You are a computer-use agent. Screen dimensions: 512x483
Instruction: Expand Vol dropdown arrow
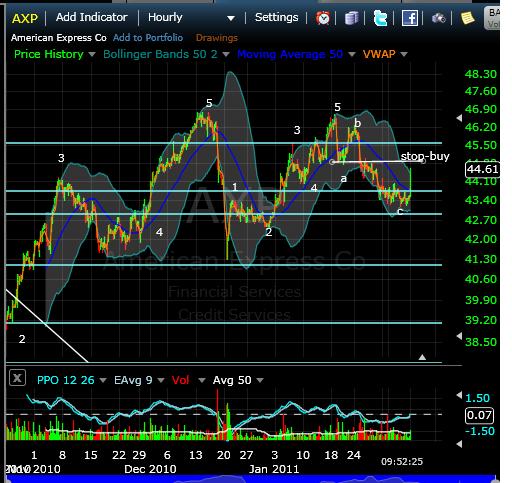pos(202,380)
